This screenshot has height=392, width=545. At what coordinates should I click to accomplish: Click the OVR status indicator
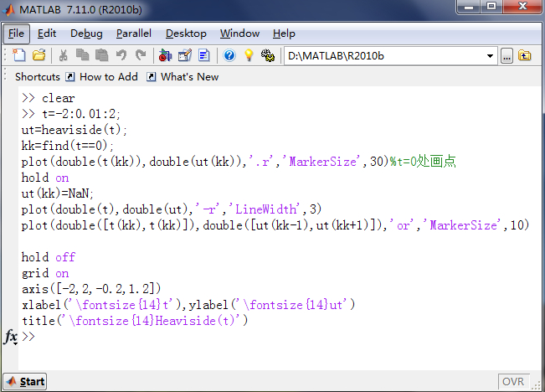point(513,382)
